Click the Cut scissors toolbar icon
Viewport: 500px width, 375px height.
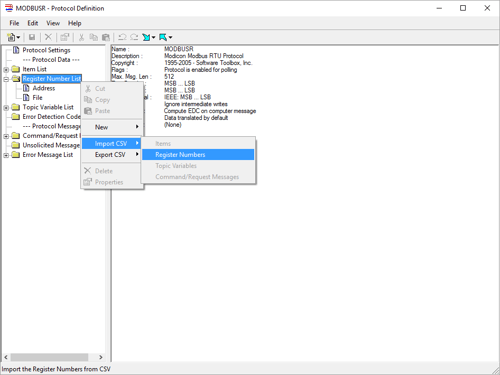click(x=81, y=37)
